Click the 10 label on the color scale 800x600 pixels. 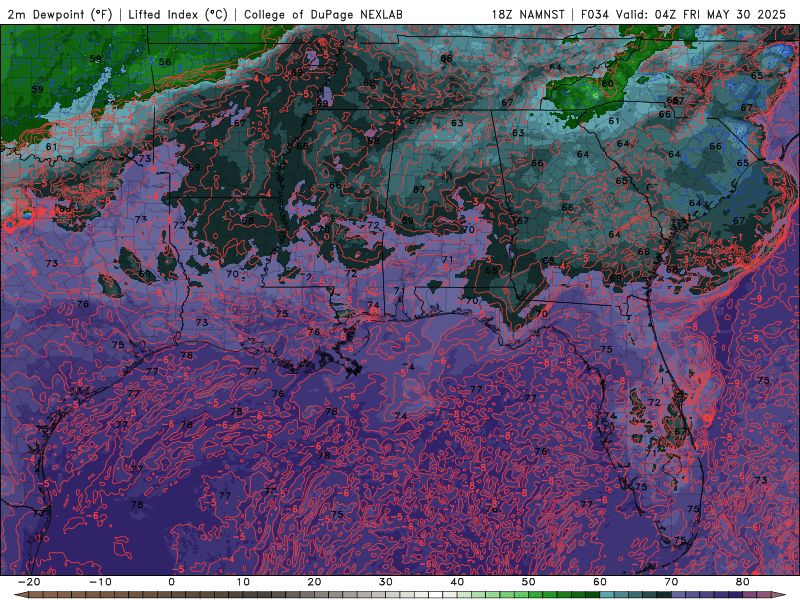(x=243, y=582)
